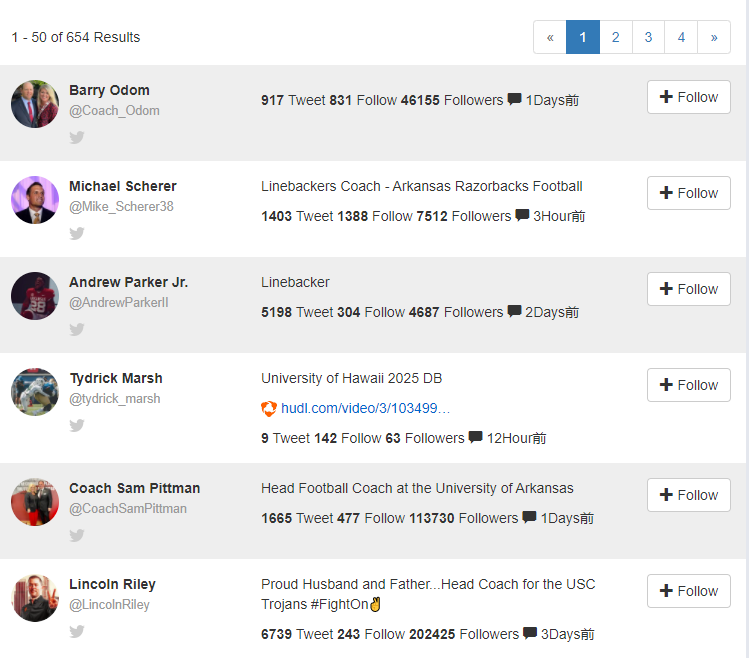
Task: Go to previous page with « arrow
Action: [x=550, y=38]
